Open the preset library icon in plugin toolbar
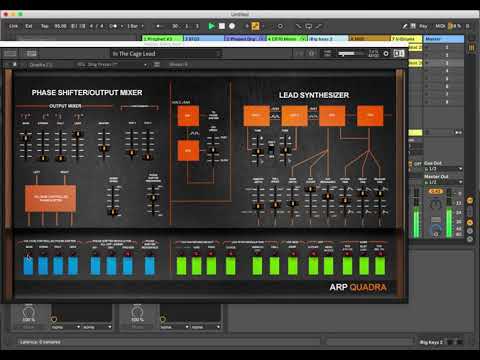This screenshot has width=480, height=360. pyautogui.click(x=32, y=54)
